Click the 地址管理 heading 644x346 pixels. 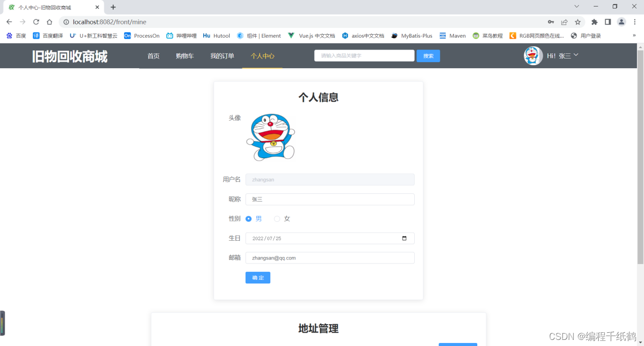[318, 329]
